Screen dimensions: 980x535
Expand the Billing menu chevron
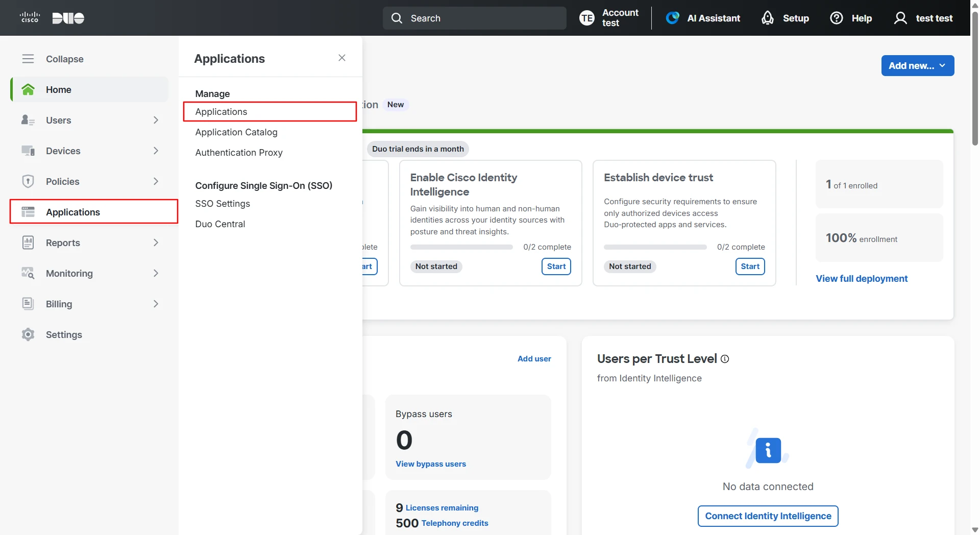coord(156,304)
